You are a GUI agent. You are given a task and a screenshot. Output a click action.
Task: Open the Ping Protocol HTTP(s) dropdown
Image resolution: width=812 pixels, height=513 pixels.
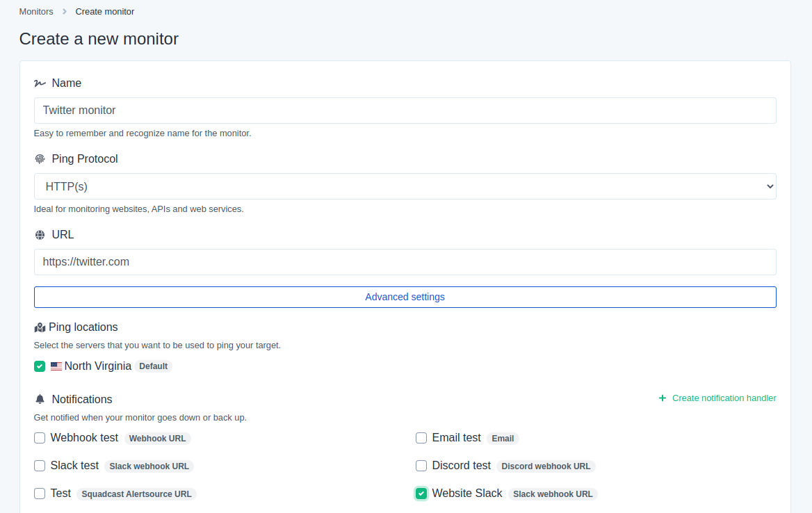(405, 186)
